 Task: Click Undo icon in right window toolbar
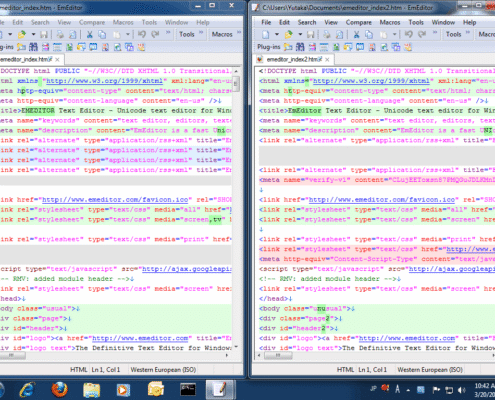pos(409,34)
